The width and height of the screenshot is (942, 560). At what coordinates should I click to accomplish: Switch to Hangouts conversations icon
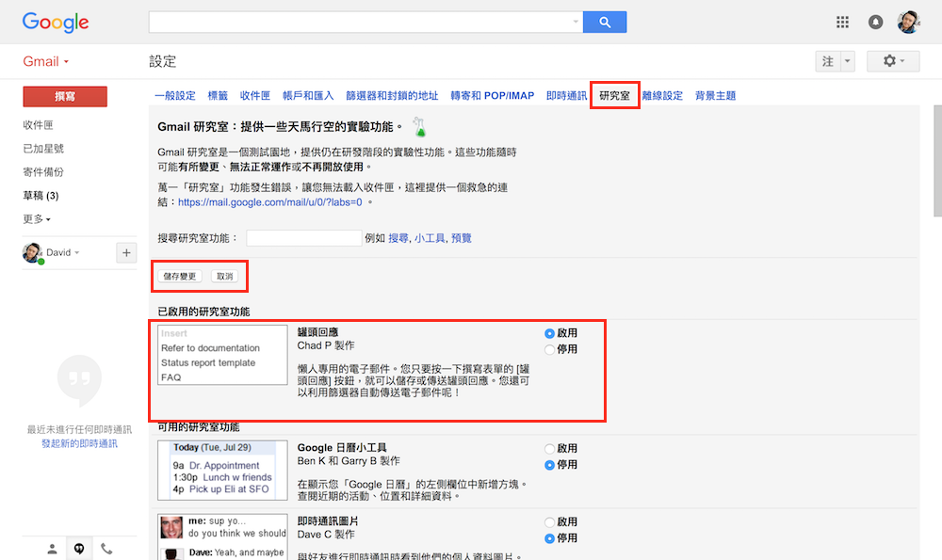(79, 549)
